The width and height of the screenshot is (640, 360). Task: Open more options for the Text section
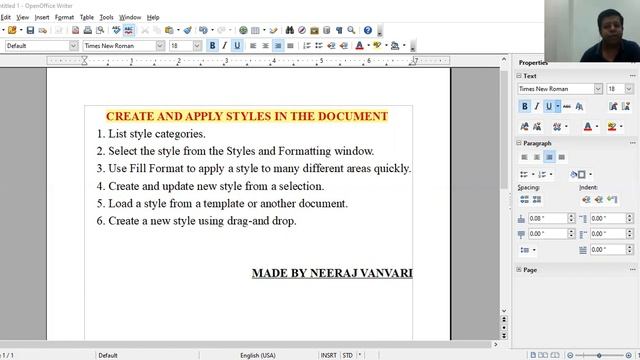[x=632, y=76]
